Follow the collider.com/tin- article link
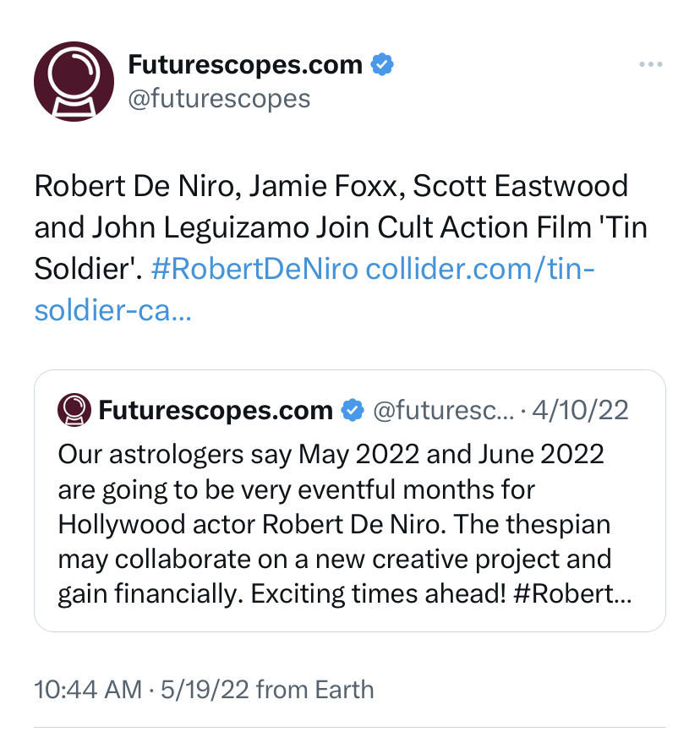The image size is (700, 743). click(x=480, y=269)
